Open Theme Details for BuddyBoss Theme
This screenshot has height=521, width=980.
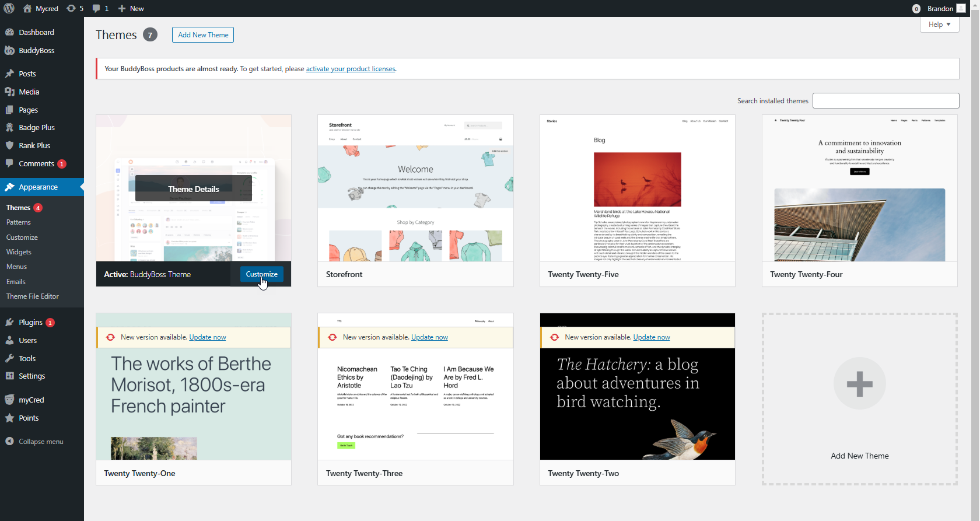[194, 189]
